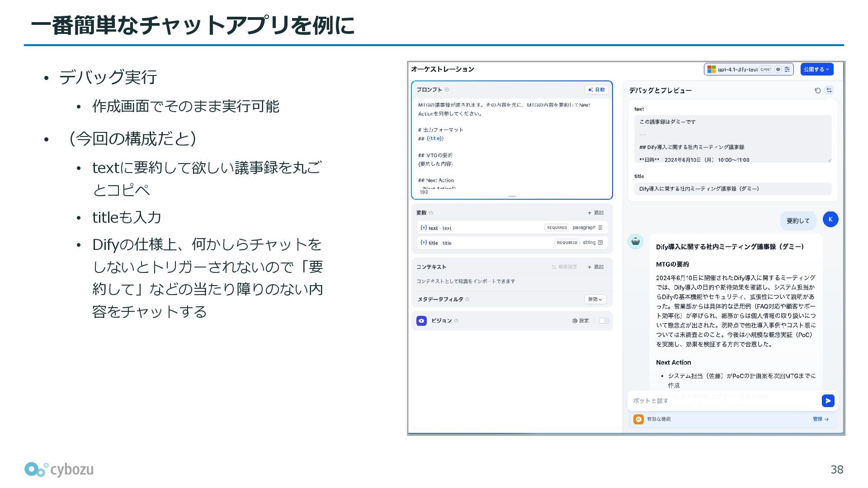Select the text variable row

coord(512,228)
